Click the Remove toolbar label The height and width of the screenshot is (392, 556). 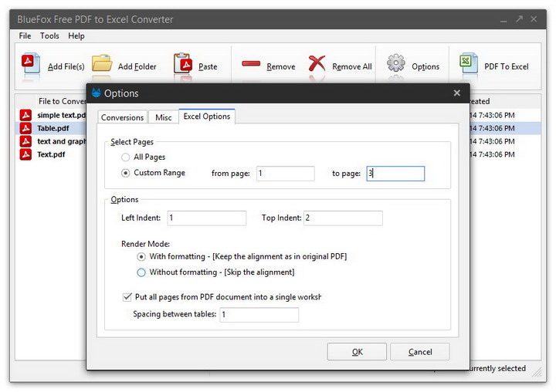point(281,66)
